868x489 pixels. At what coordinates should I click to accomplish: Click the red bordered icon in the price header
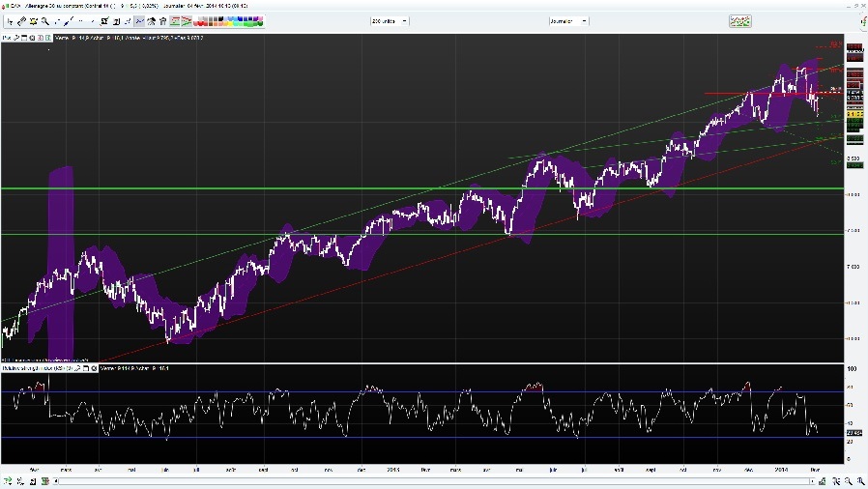point(41,38)
